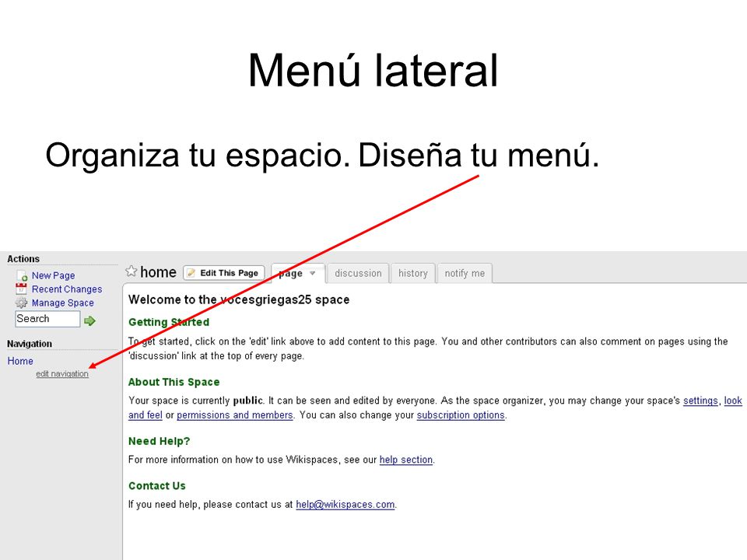Click the Edit This Page button

223,273
